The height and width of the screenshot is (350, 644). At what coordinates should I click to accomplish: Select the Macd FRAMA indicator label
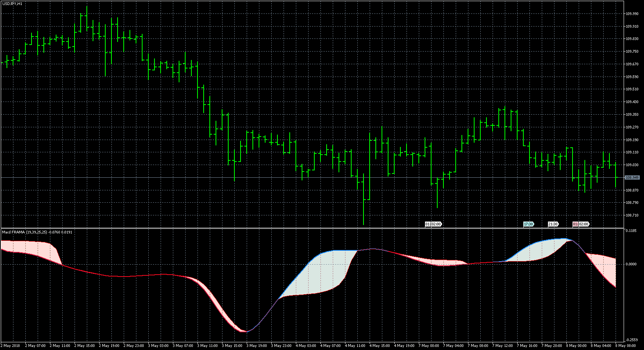(37, 232)
